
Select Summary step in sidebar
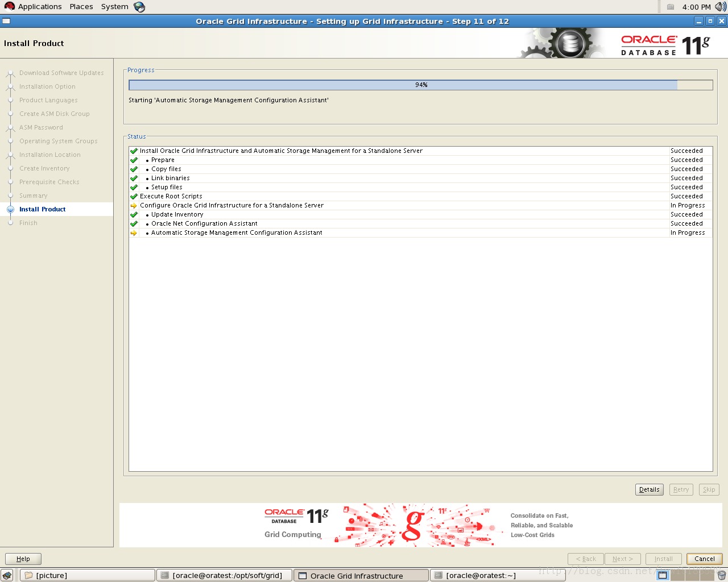pos(33,196)
